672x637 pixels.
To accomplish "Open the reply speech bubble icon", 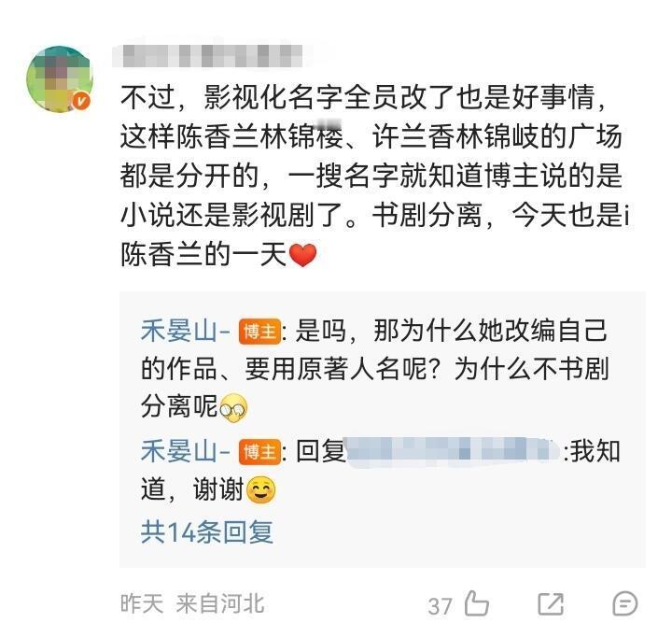I will [x=624, y=604].
